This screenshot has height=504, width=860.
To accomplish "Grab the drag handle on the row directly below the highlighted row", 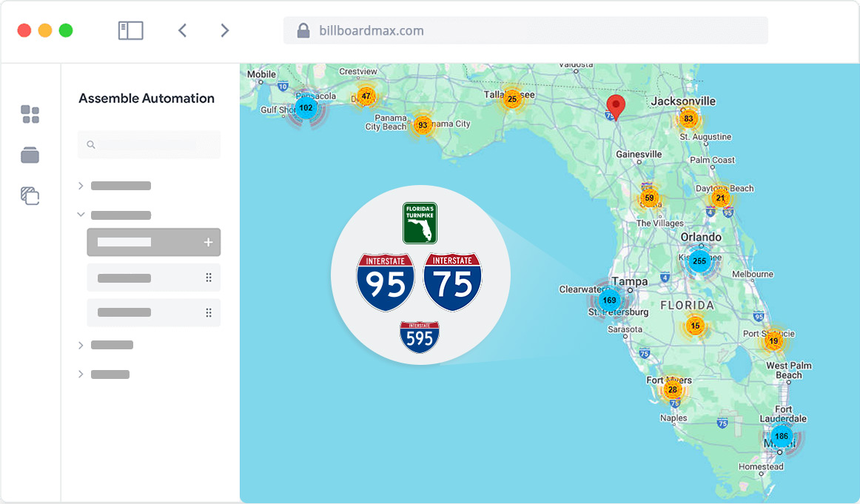I will pos(209,278).
